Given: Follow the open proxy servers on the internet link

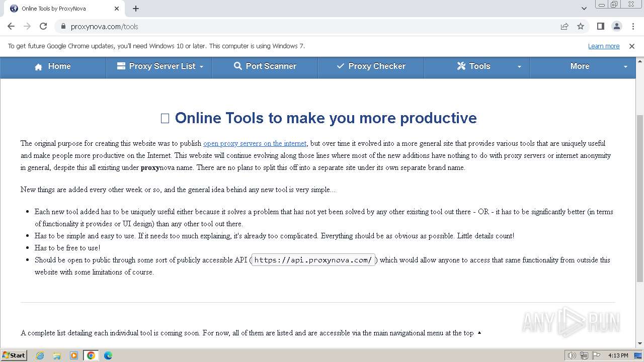Looking at the screenshot, I should click(255, 143).
